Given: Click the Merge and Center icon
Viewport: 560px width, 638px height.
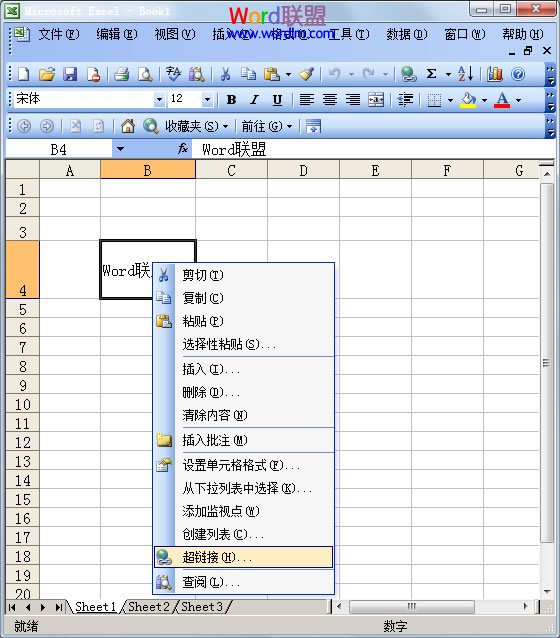Looking at the screenshot, I should click(376, 99).
